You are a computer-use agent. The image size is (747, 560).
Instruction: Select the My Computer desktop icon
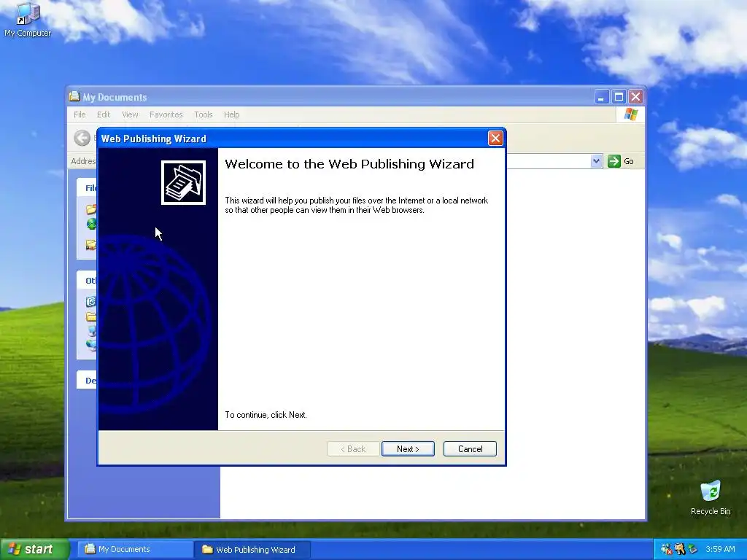pos(28,20)
